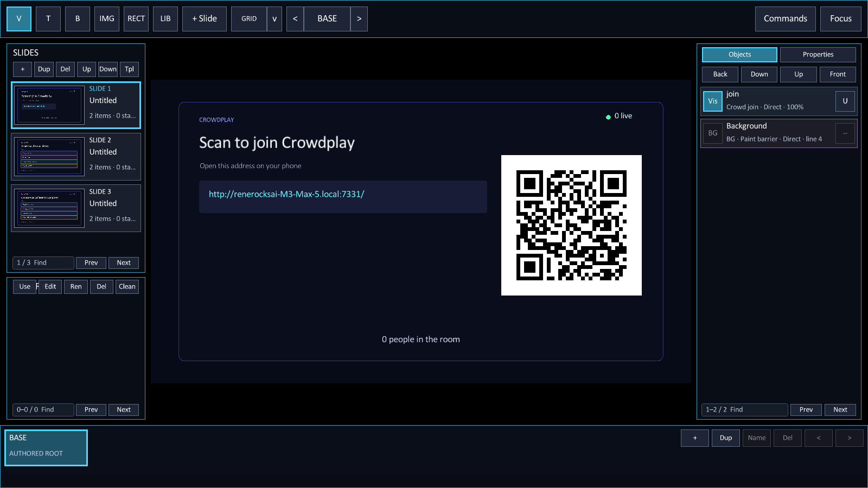Move slide Up in Slides panel
This screenshot has width=868, height=488.
coord(87,69)
